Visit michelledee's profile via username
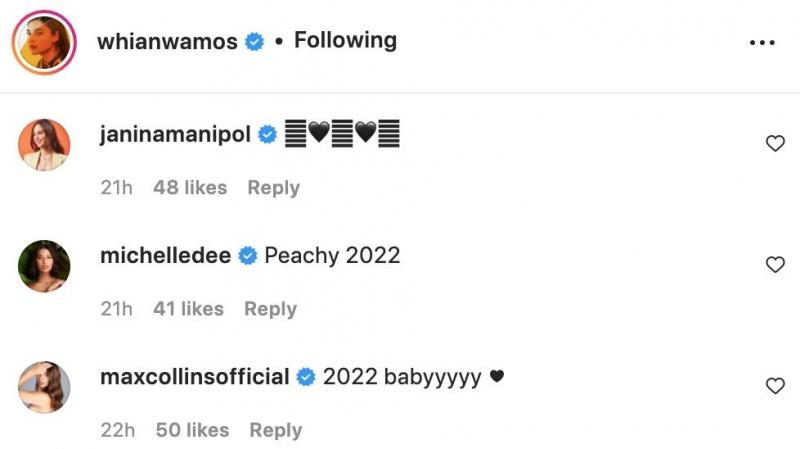 click(165, 256)
